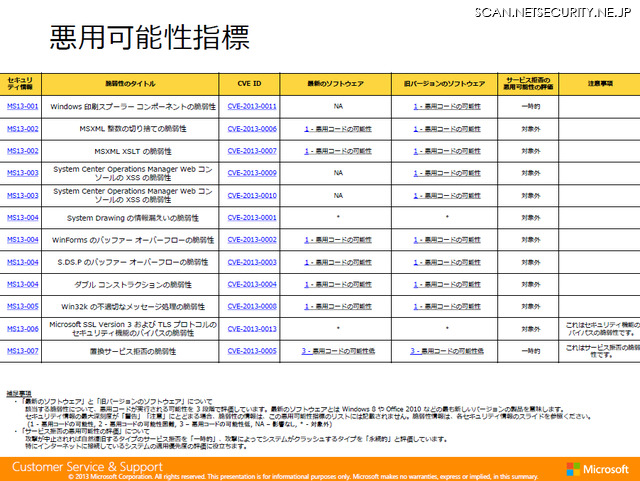Open MS13-004 link in the WinForms row

(x=22, y=240)
